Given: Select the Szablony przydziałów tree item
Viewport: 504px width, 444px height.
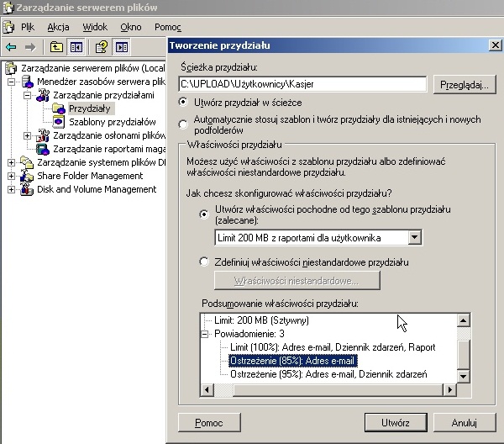Looking at the screenshot, I should pyautogui.click(x=113, y=122).
